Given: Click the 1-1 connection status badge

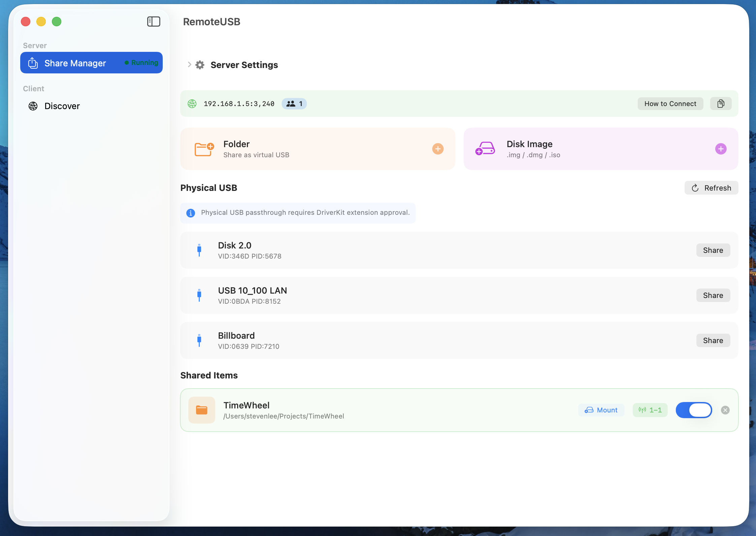Looking at the screenshot, I should coord(650,410).
